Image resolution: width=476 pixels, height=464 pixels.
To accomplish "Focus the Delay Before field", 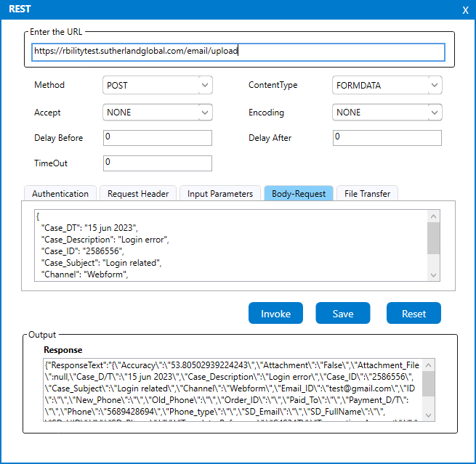I will [x=158, y=138].
